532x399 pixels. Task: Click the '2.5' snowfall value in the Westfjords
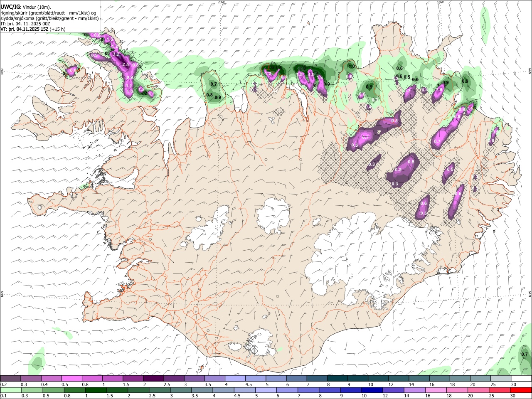click(126, 65)
